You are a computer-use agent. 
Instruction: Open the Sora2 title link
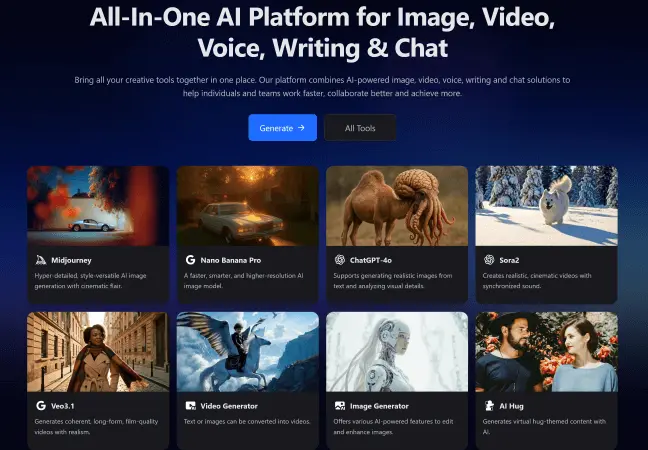point(512,259)
